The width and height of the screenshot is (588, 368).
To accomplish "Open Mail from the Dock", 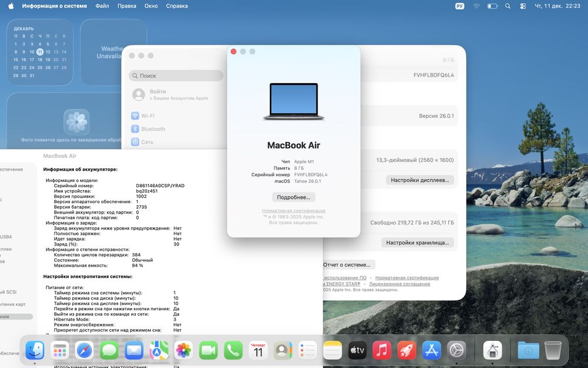I will click(x=134, y=350).
